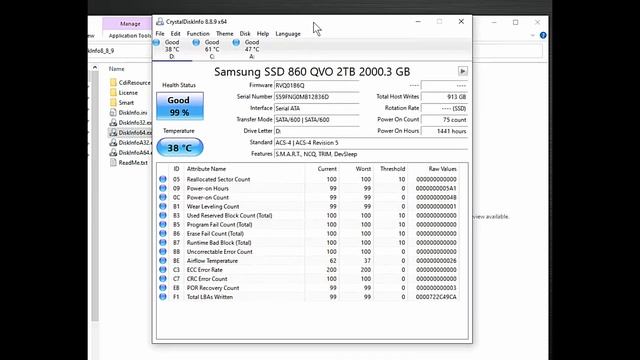Click status circle for Reallocated Sector Count

[x=163, y=179]
